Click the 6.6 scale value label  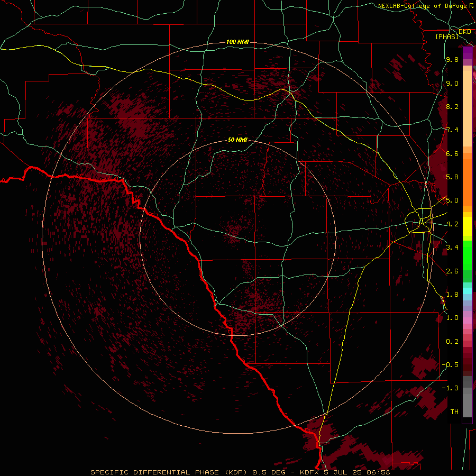click(x=452, y=153)
